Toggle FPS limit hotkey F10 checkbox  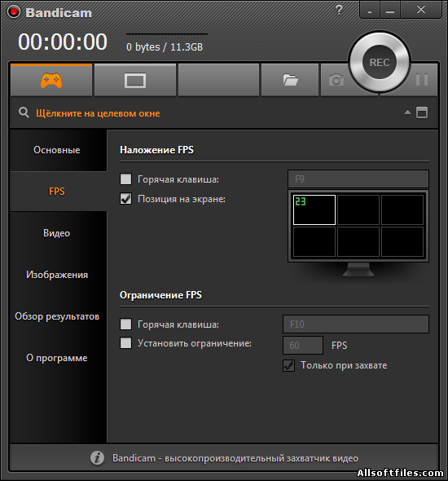tap(125, 324)
